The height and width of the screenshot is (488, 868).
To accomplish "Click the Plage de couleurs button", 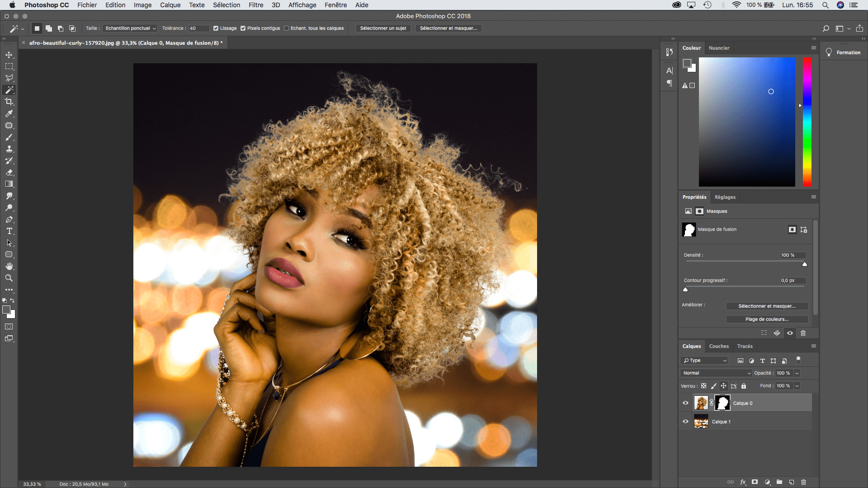I will (766, 319).
